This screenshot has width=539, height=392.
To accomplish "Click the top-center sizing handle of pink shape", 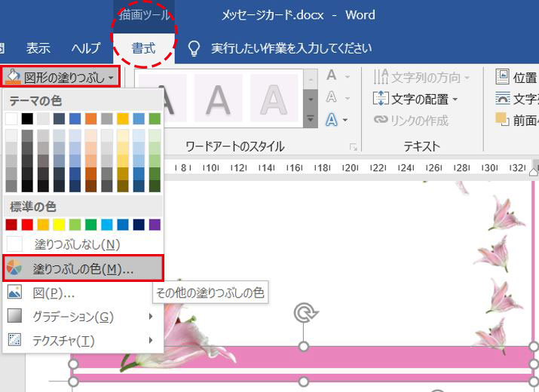I will [x=304, y=347].
